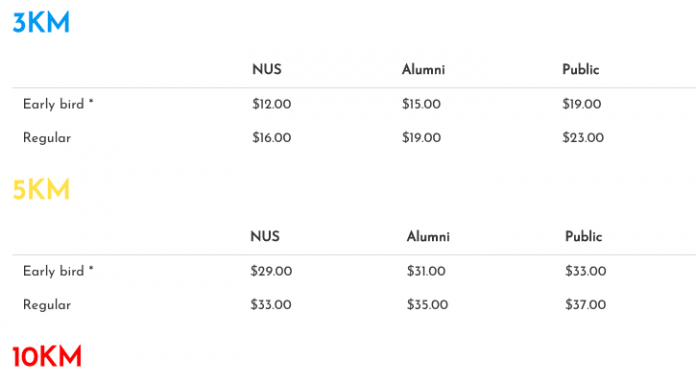The width and height of the screenshot is (696, 385).
Task: Click the $31.00 Alumni early bird price
Action: (x=426, y=271)
